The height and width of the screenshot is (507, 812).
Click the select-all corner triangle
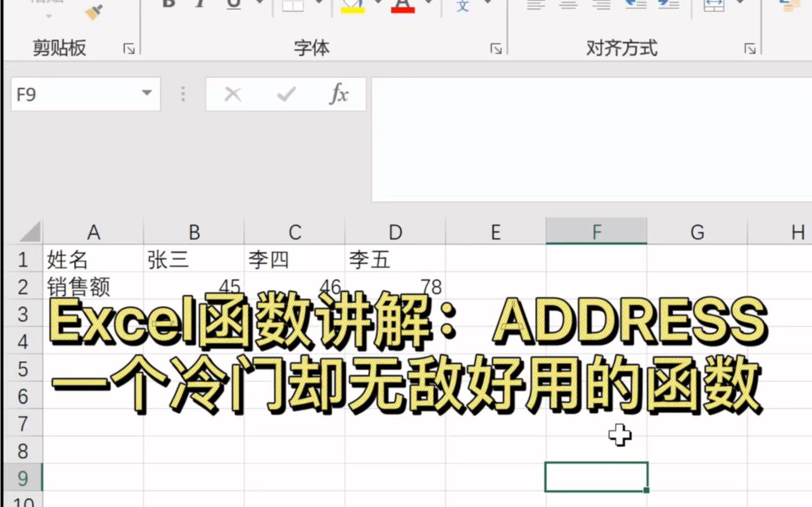[x=30, y=232]
